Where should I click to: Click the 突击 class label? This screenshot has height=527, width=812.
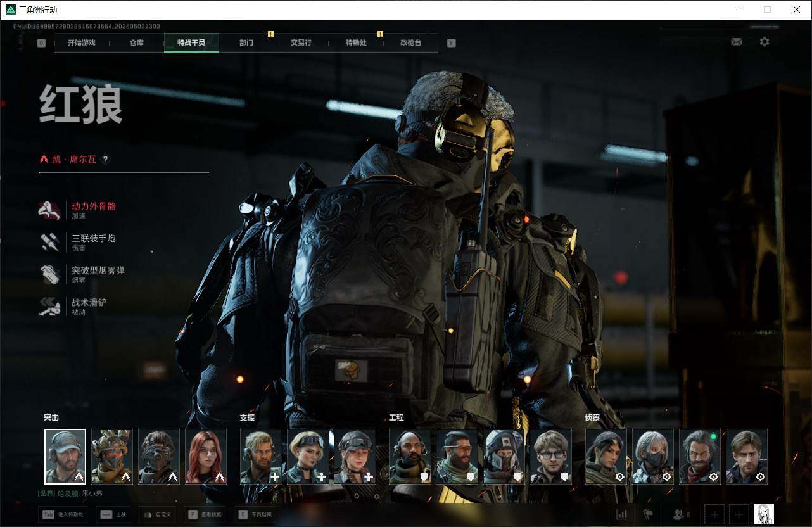point(51,417)
